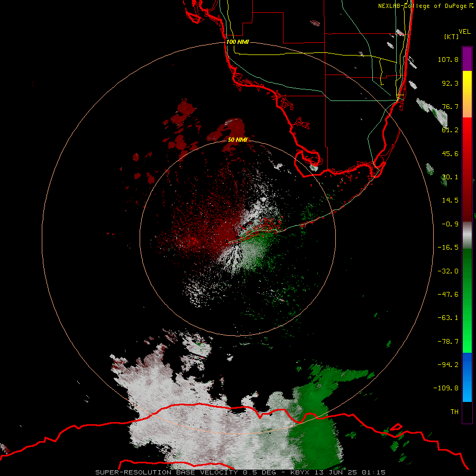Viewport: 476px width, 476px height.
Task: Click "SUPER-RESOLUTION BASE VELOCITY" in the footer
Action: click(167, 472)
